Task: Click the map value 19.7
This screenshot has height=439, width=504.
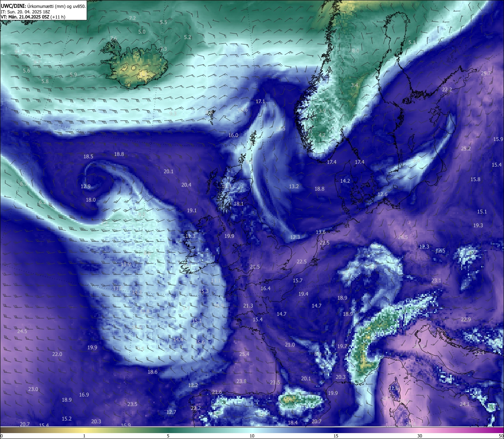Action: coord(342,346)
